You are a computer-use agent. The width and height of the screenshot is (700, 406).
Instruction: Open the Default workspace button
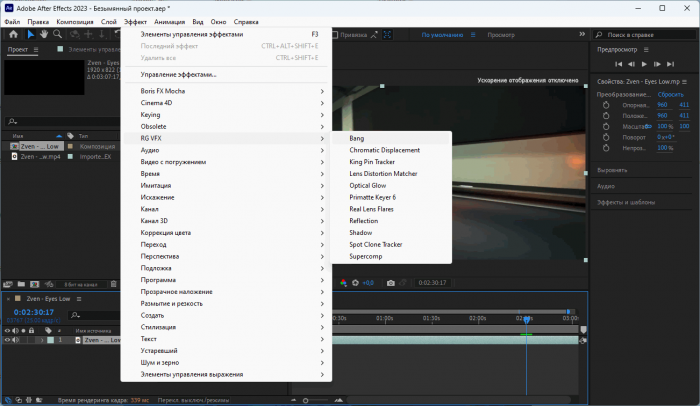[x=443, y=34]
